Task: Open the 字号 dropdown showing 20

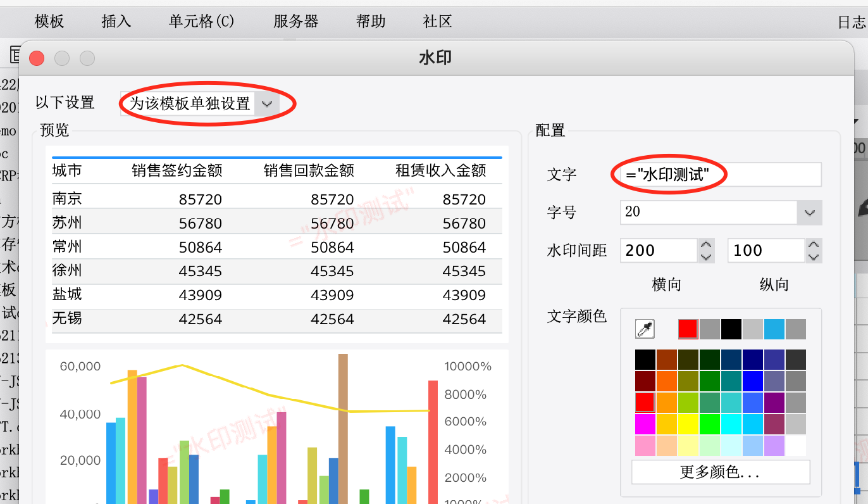Action: [810, 213]
